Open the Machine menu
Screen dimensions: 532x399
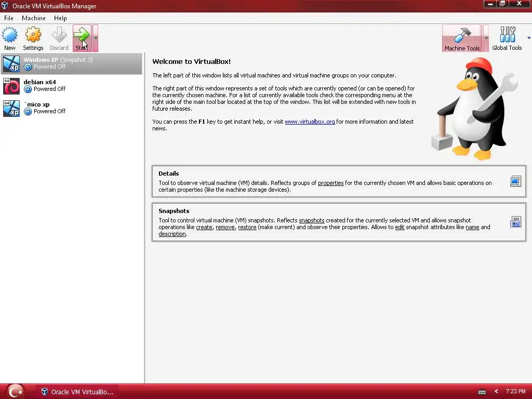tap(34, 18)
